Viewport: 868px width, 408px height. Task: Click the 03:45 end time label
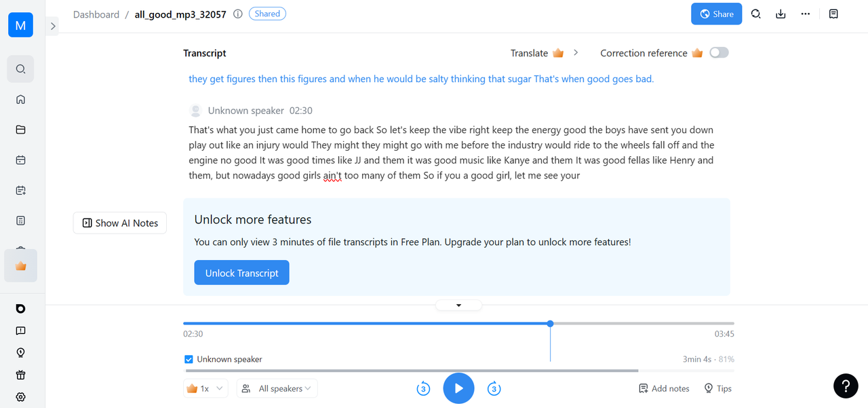click(x=724, y=334)
